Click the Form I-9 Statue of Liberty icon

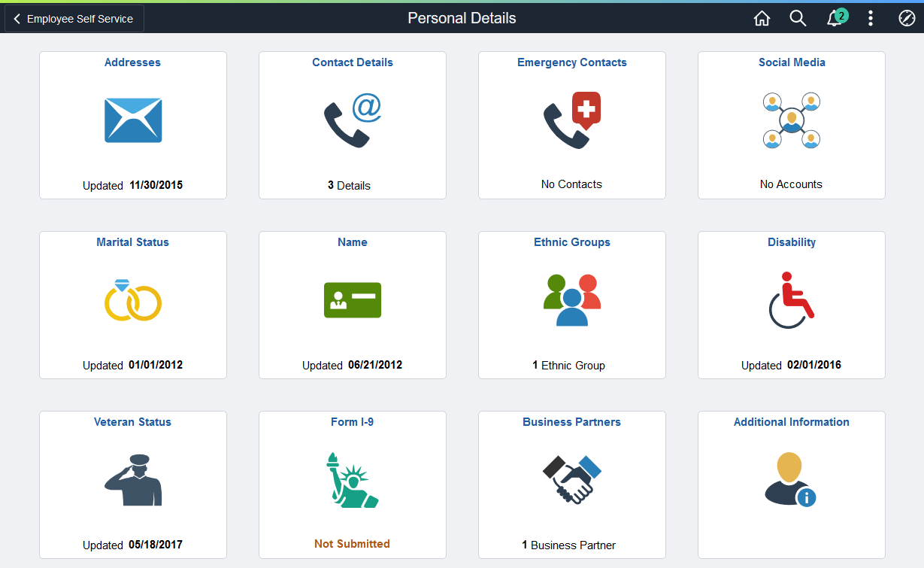coord(353,480)
